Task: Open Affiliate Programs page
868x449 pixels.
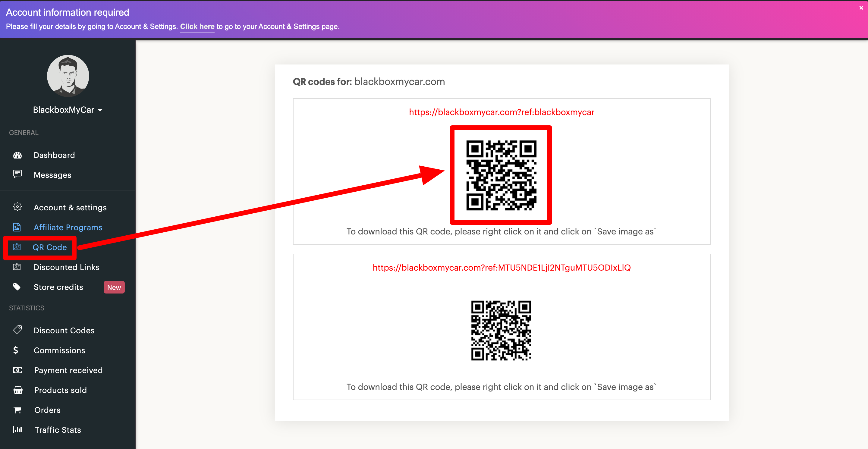Action: [x=68, y=228]
